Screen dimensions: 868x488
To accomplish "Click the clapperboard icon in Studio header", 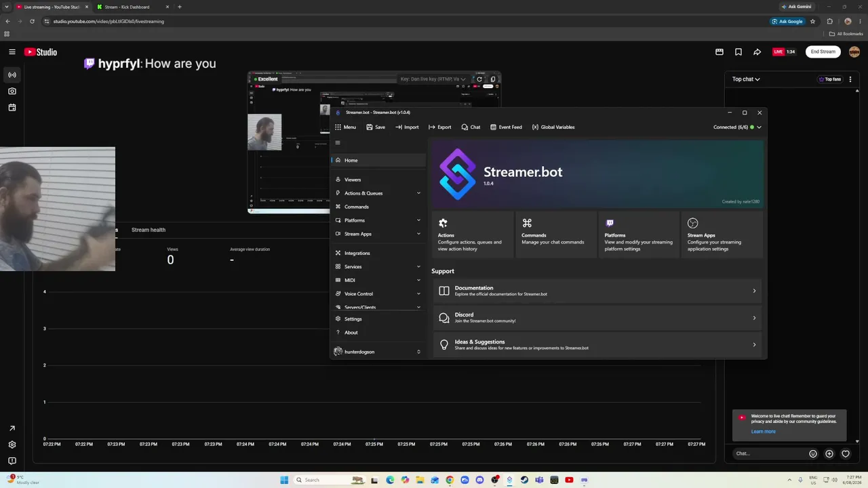I will click(x=719, y=52).
